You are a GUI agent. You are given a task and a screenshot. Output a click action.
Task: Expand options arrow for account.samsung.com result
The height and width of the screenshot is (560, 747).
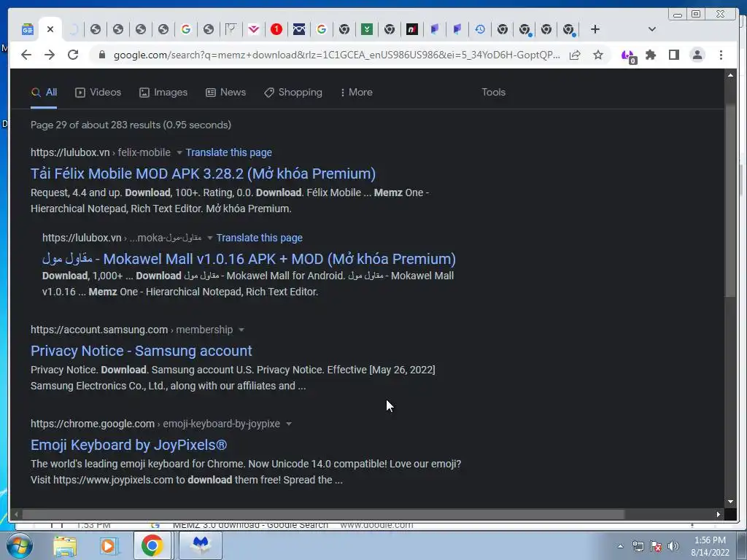coord(241,330)
